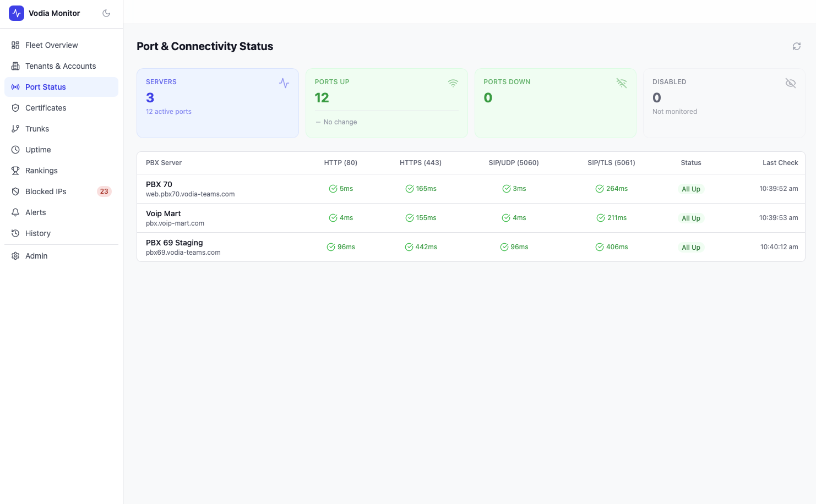Select the Rankings trophy icon
This screenshot has width=816, height=504.
point(15,171)
